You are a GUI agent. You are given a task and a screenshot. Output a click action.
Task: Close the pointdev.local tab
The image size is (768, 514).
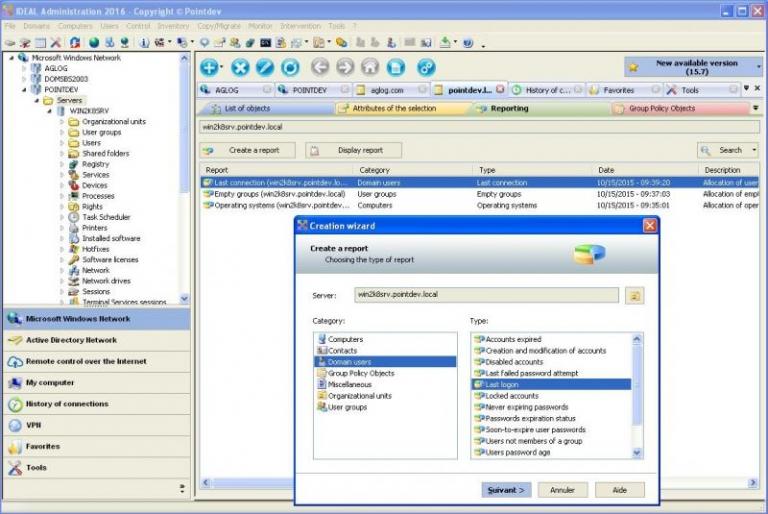tap(500, 89)
